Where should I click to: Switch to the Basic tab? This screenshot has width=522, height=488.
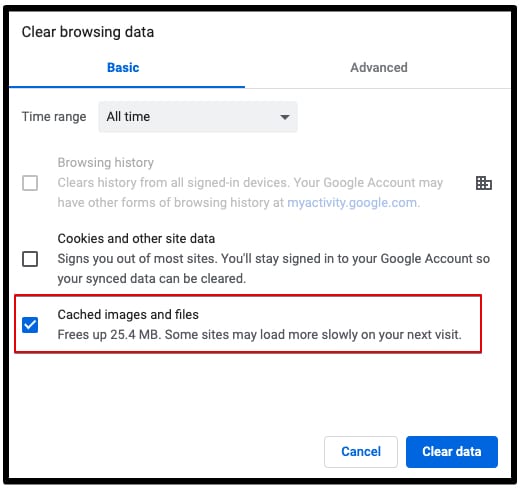123,68
